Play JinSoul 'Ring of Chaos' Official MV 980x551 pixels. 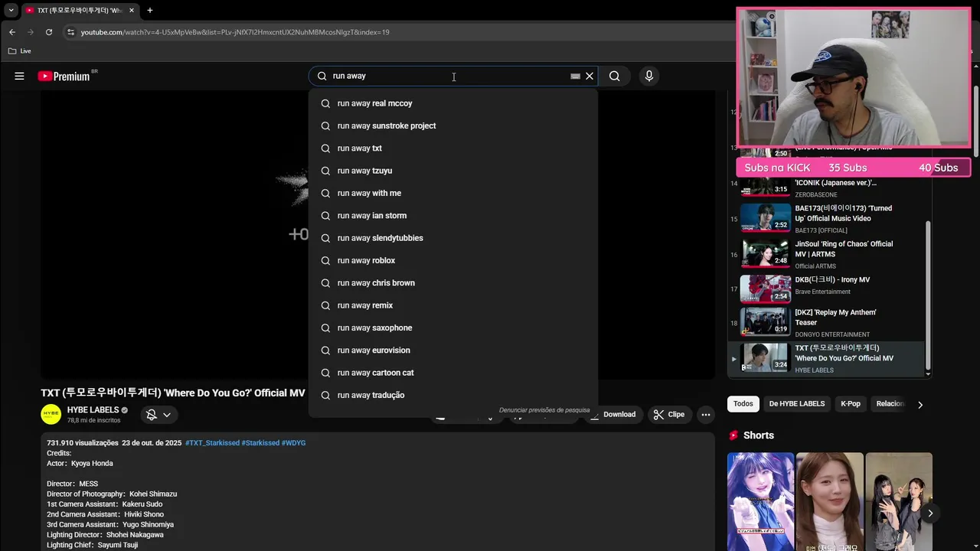pos(826,255)
